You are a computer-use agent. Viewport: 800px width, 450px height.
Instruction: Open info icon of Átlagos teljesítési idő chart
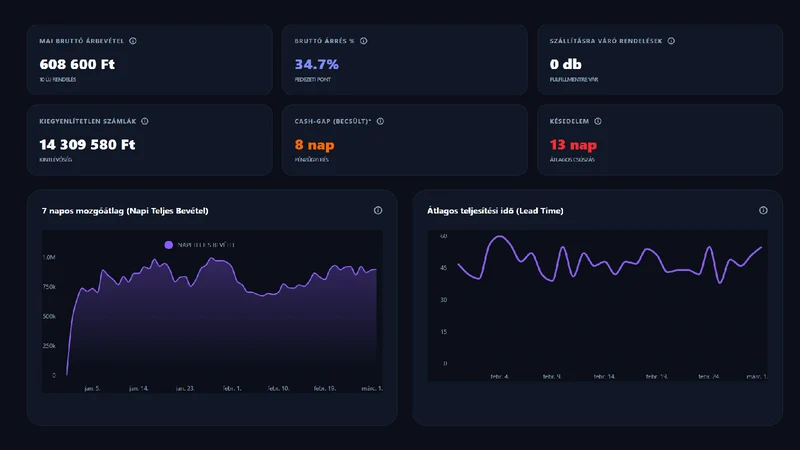coord(763,210)
